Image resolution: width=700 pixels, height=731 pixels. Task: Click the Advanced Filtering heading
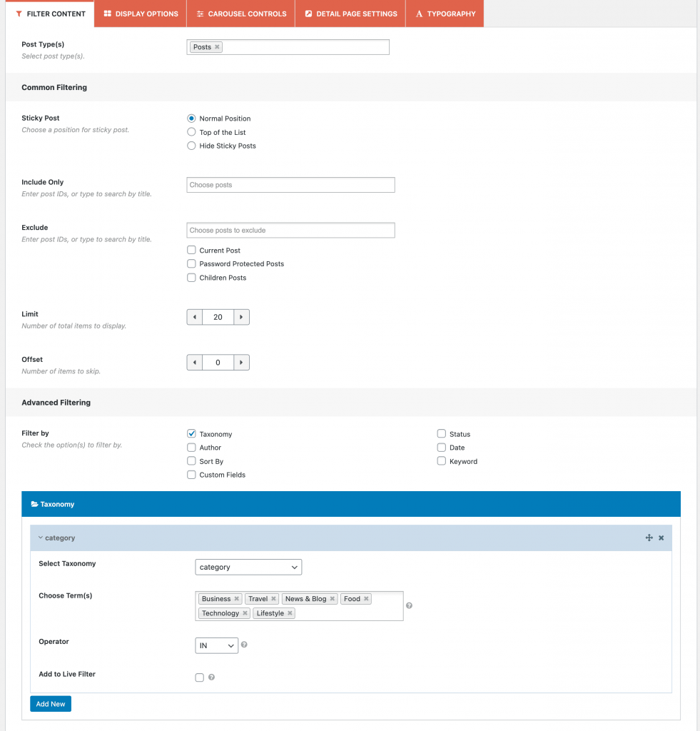click(x=56, y=403)
